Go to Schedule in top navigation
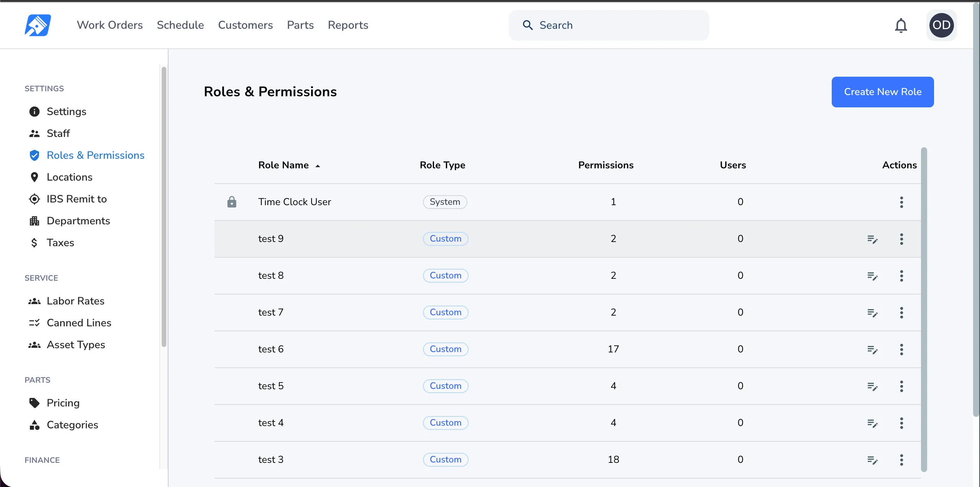The height and width of the screenshot is (487, 980). 180,25
